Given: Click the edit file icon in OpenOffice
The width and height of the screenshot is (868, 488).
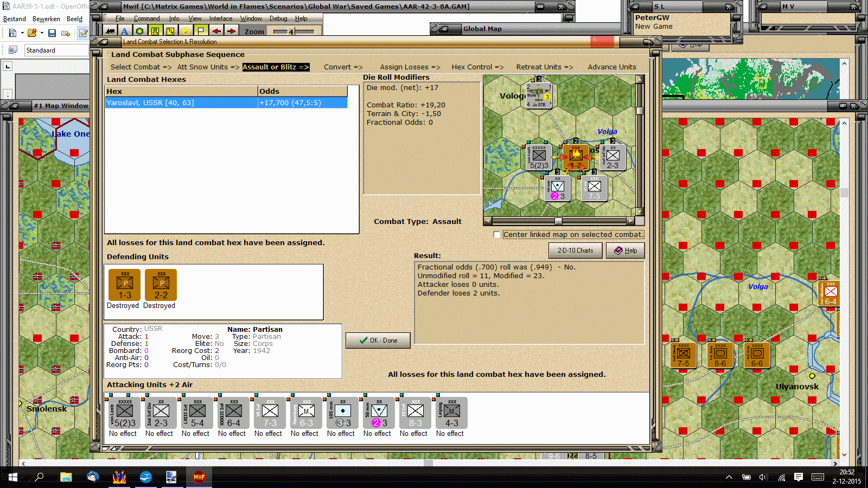Looking at the screenshot, I should pos(83,33).
